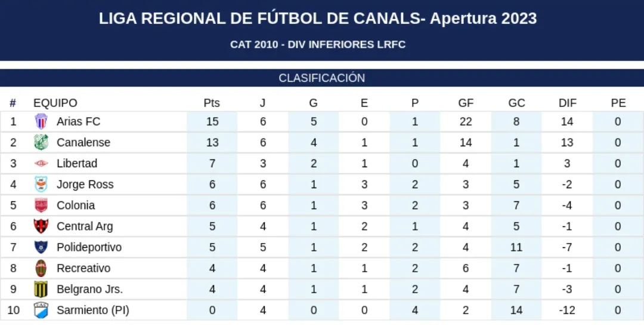
Task: Open the Canalense team name
Action: click(83, 142)
